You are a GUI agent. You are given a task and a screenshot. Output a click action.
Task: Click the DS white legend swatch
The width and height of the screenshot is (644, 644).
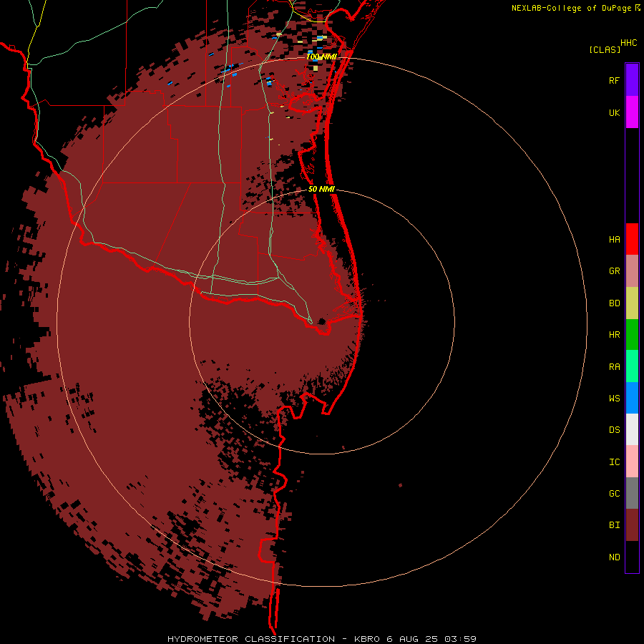coord(632,429)
